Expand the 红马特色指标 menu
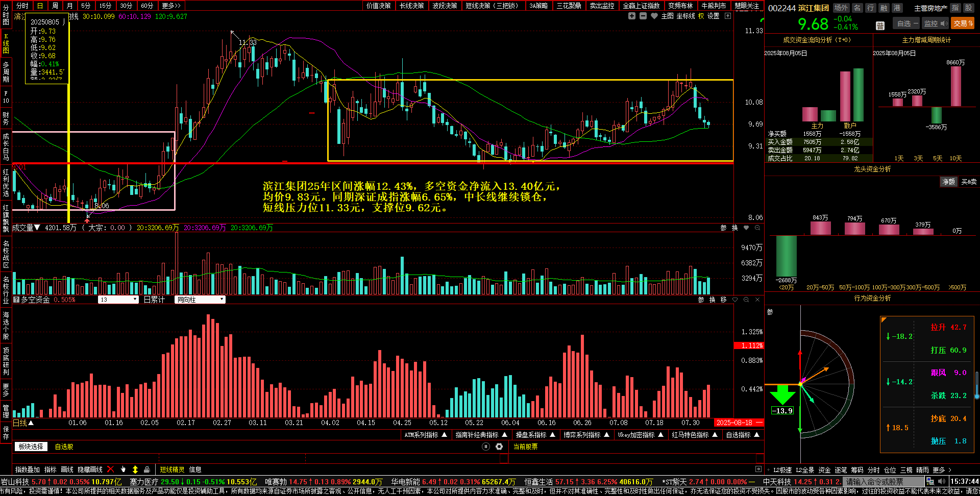980x496 pixels. coord(694,435)
